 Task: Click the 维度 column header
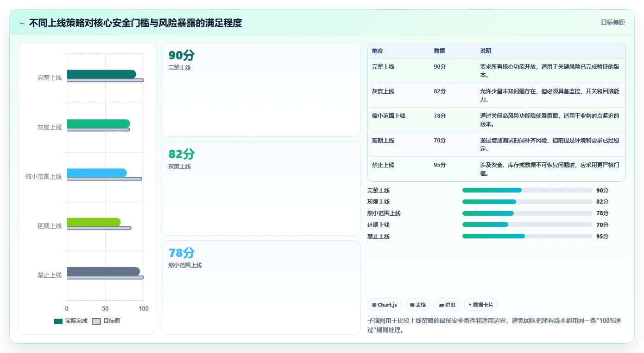click(x=378, y=51)
